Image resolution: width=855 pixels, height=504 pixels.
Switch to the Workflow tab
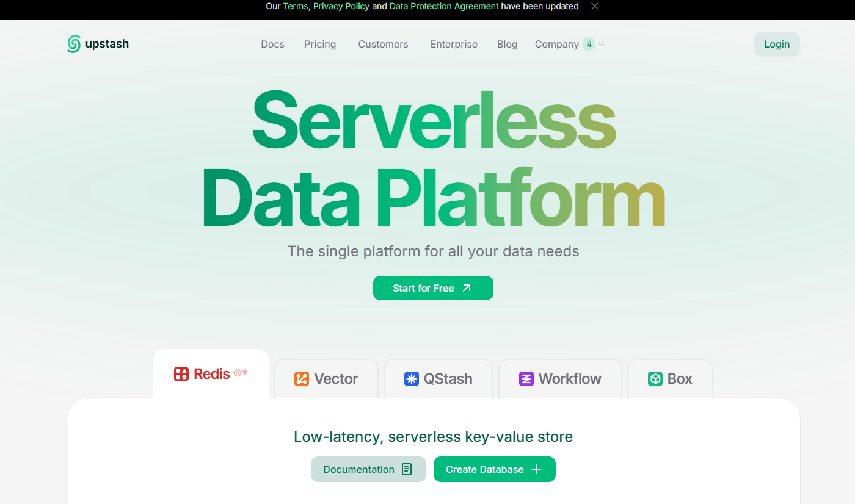[560, 378]
